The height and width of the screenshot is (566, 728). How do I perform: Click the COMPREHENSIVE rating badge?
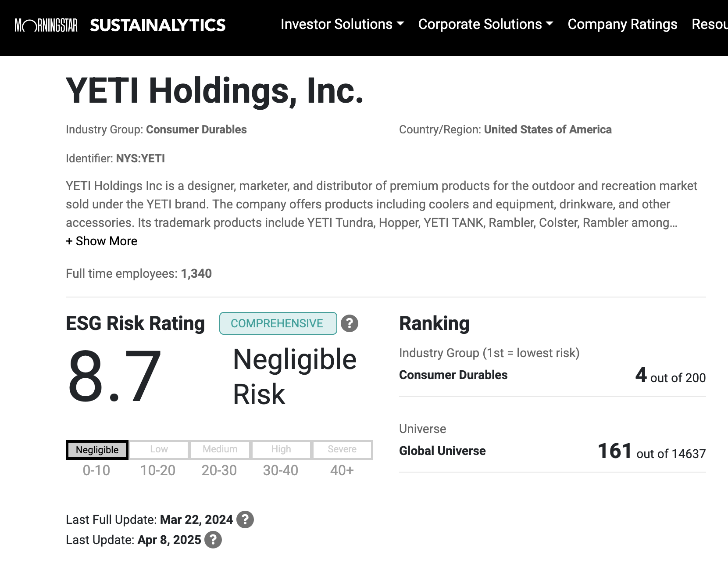[x=278, y=323]
